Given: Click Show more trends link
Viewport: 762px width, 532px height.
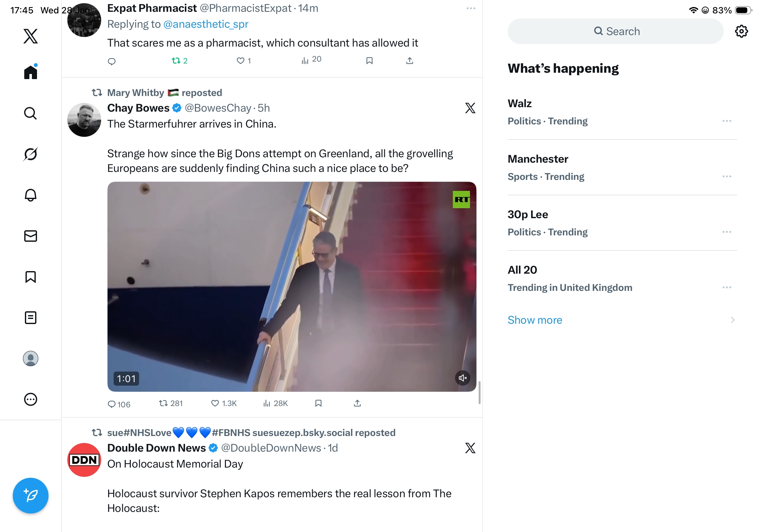Looking at the screenshot, I should point(535,320).
